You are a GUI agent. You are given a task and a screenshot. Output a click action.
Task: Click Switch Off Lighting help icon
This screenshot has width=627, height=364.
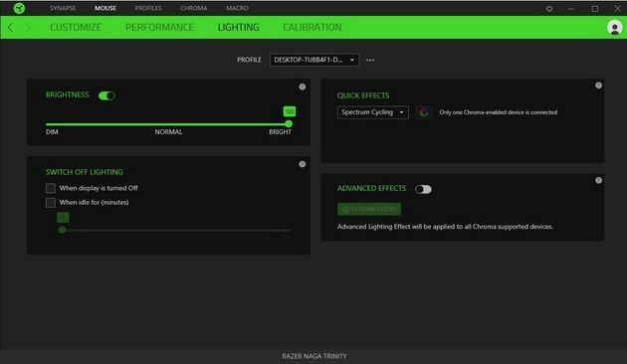click(303, 164)
